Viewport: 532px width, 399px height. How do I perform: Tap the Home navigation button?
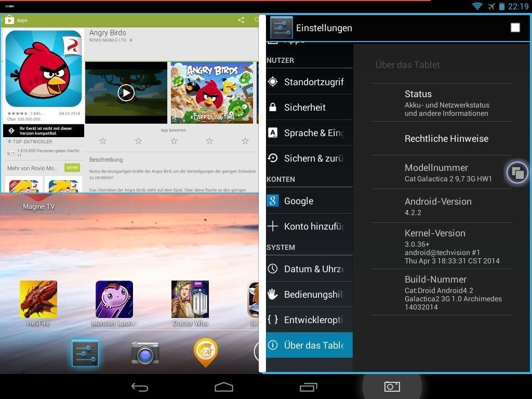pyautogui.click(x=224, y=387)
